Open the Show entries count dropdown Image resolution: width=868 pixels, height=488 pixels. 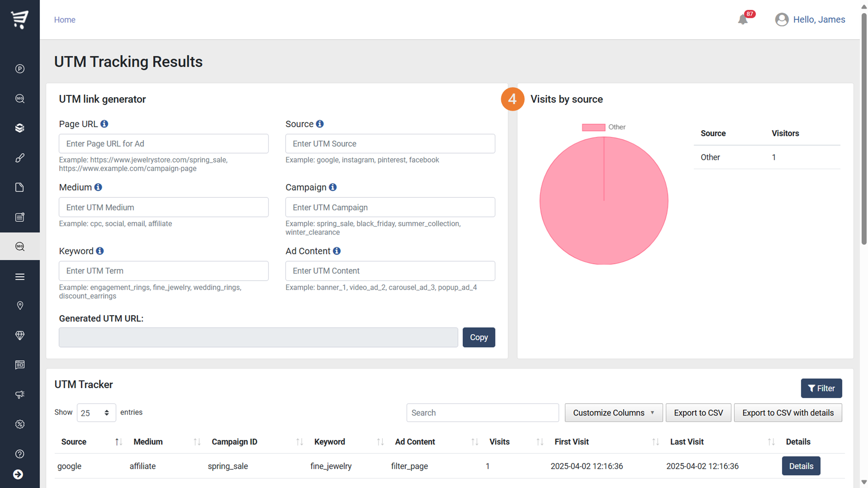pyautogui.click(x=96, y=413)
